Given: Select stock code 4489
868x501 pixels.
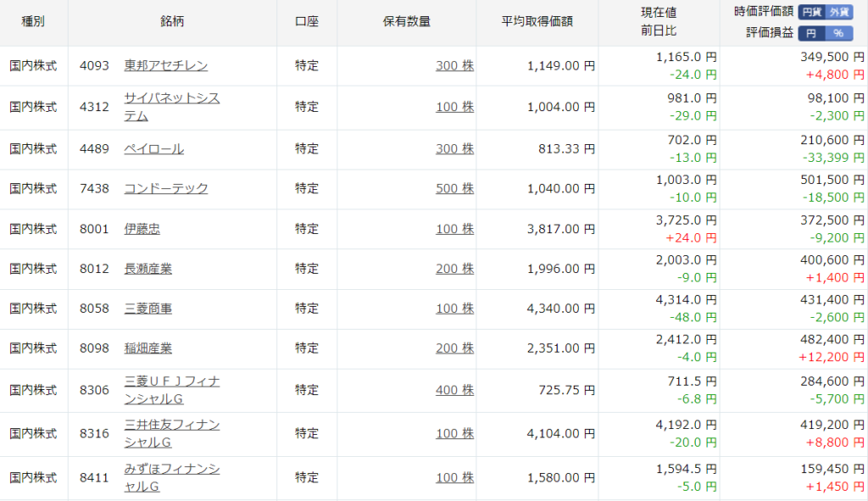Looking at the screenshot, I should [94, 149].
